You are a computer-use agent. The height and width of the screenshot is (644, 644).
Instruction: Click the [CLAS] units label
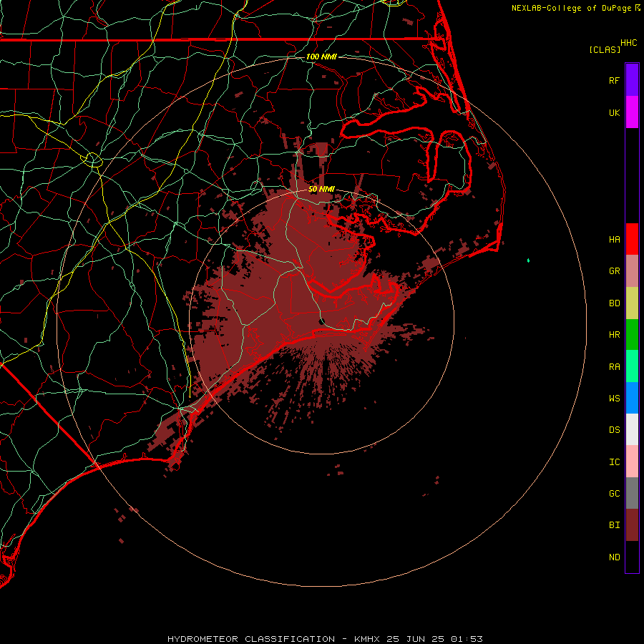tap(605, 49)
